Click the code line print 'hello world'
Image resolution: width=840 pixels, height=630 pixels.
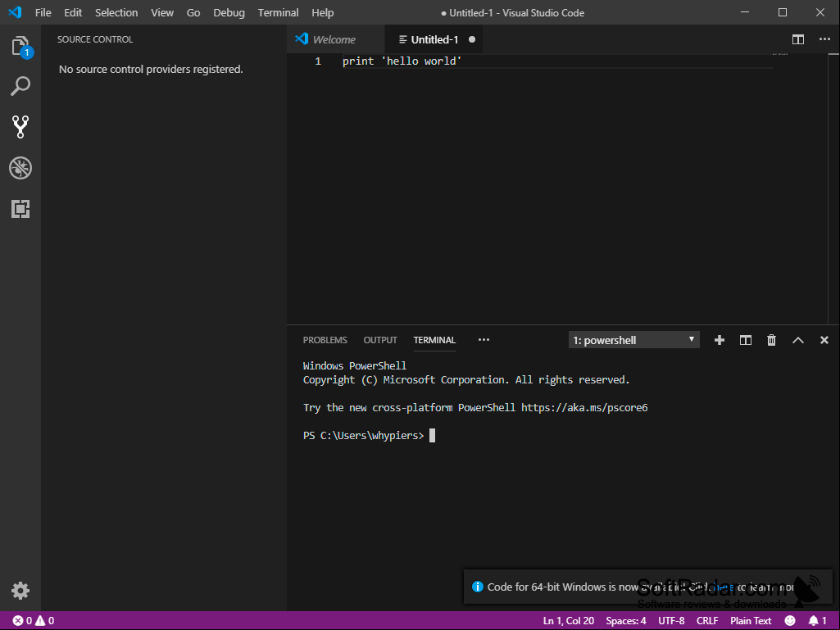pyautogui.click(x=402, y=61)
